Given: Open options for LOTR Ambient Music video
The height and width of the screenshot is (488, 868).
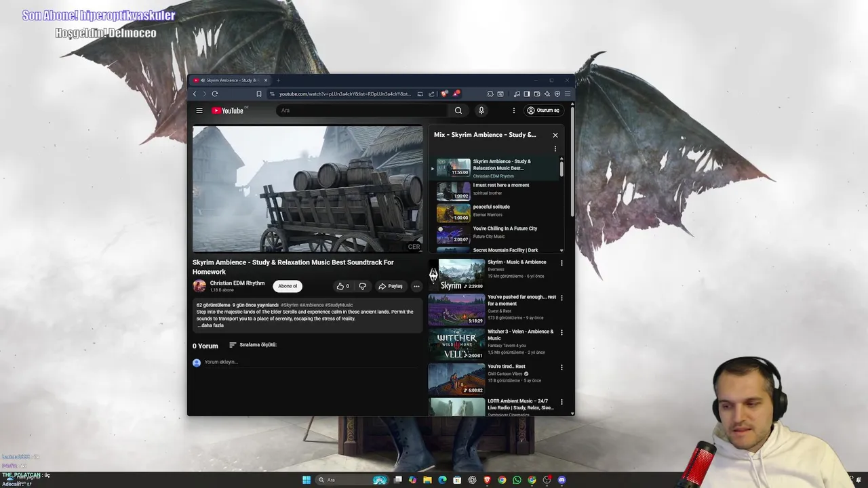Looking at the screenshot, I should pyautogui.click(x=561, y=402).
